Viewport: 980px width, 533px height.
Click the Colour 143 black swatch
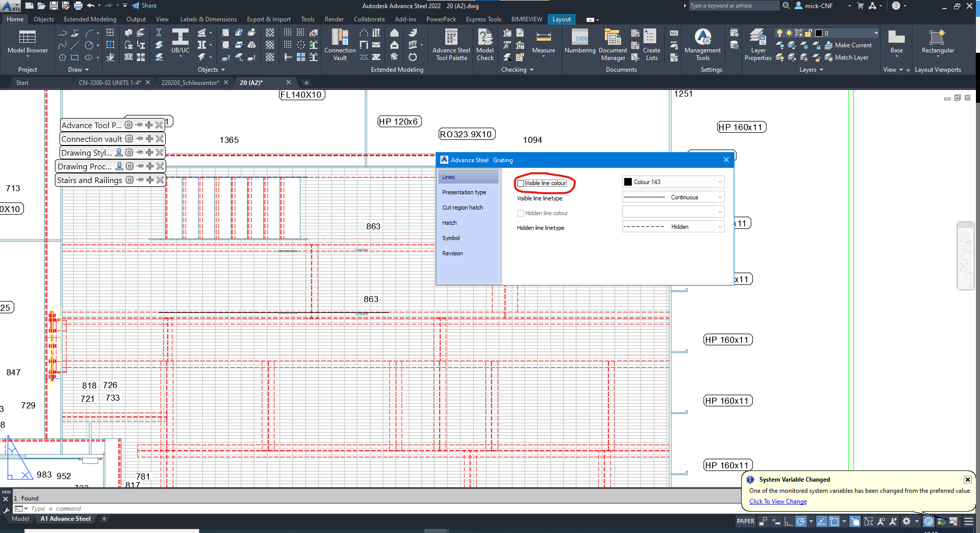tap(628, 182)
